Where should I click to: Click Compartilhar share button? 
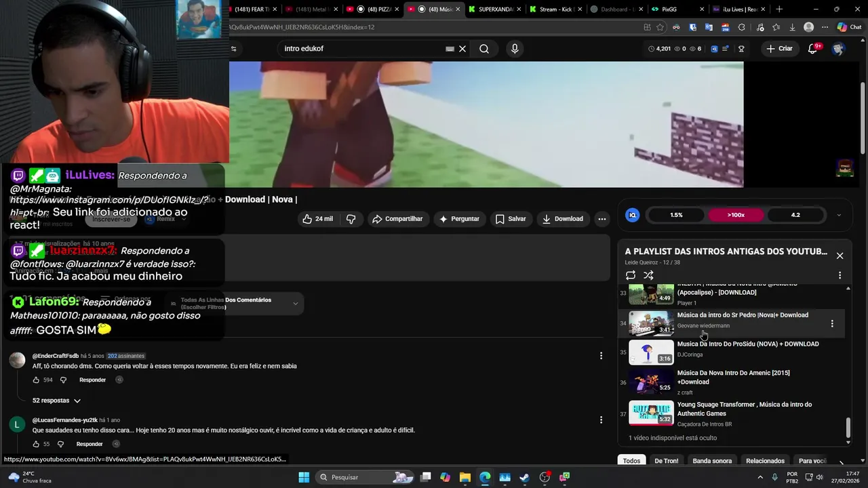pyautogui.click(x=397, y=219)
